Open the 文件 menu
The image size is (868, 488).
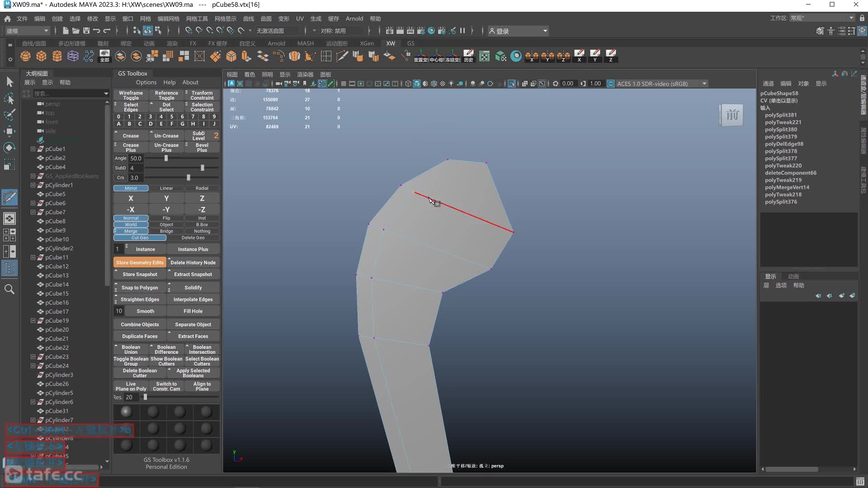22,19
